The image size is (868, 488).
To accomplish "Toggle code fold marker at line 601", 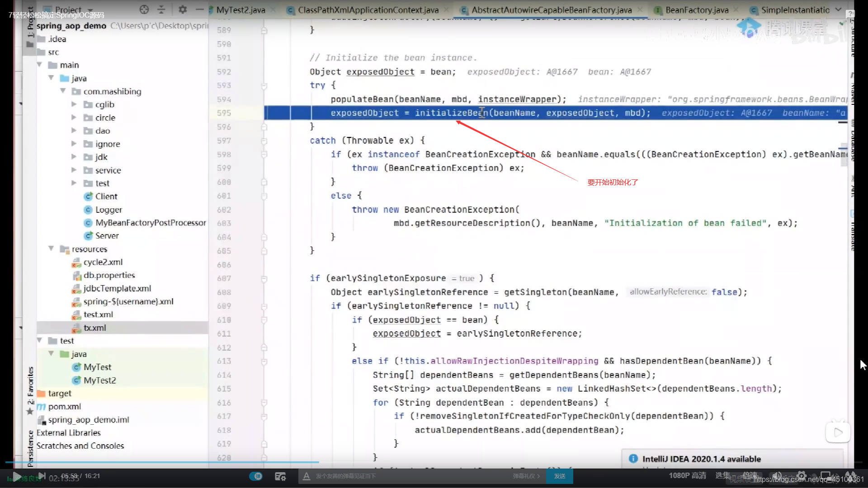I will click(x=264, y=196).
